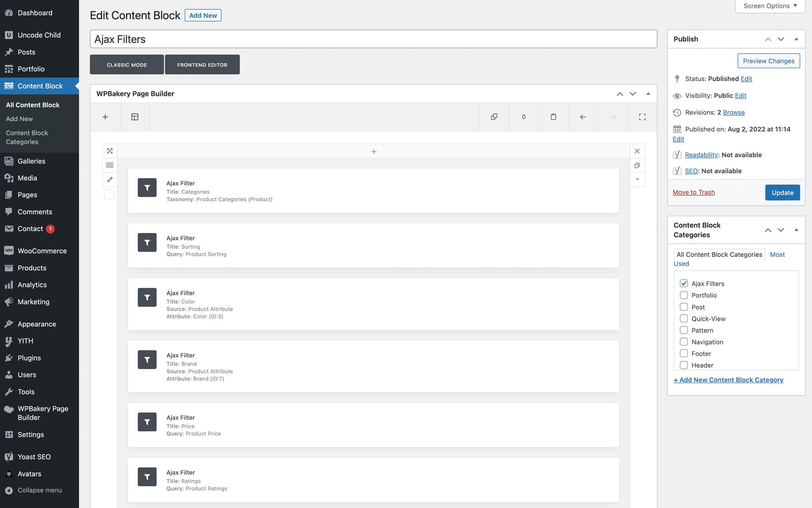Viewport: 812px width, 508px height.
Task: Click the Undo arrow in WPBakery toolbar
Action: click(583, 117)
